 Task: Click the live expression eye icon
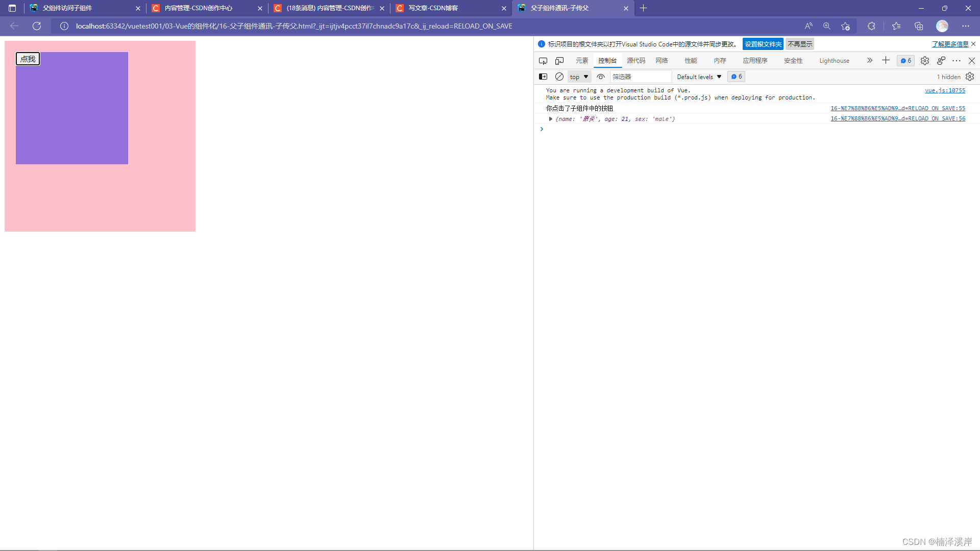[601, 77]
